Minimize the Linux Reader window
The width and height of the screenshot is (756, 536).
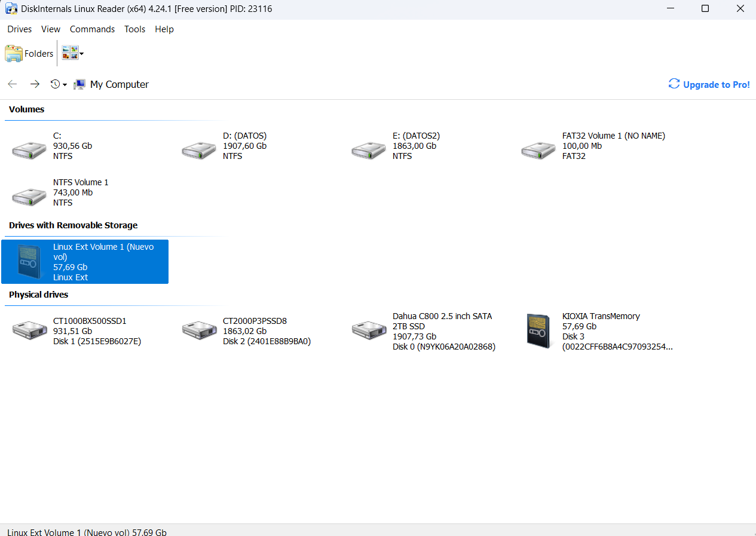pos(670,8)
